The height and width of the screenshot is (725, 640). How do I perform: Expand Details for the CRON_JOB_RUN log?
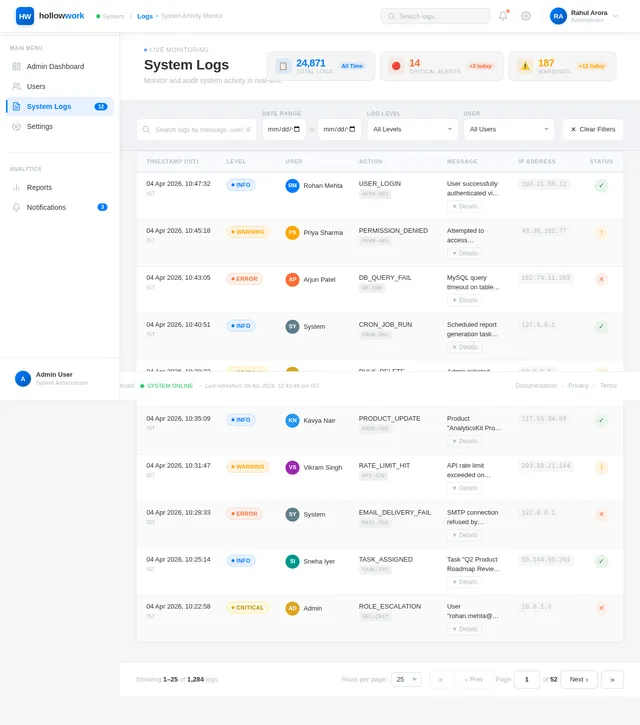464,347
